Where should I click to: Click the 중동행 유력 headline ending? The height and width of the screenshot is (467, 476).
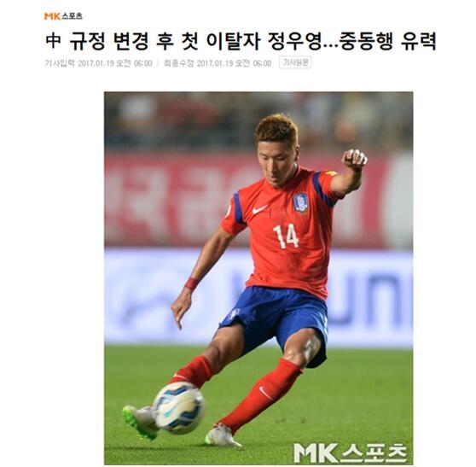coord(388,41)
